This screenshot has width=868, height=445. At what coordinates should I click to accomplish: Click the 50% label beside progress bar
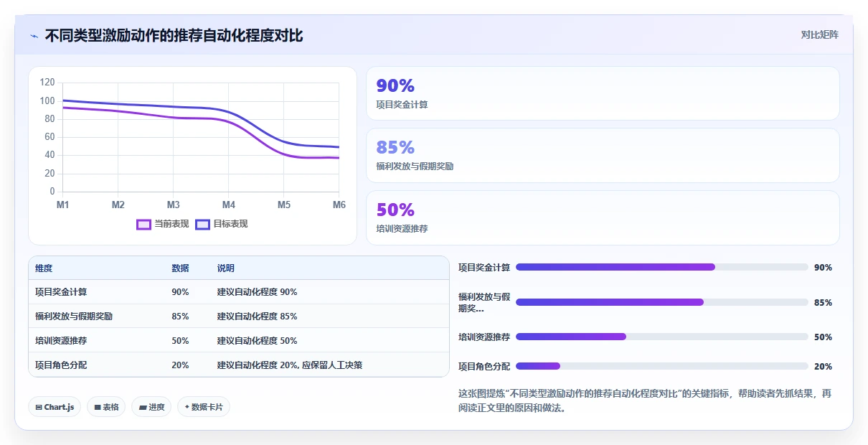pos(824,337)
